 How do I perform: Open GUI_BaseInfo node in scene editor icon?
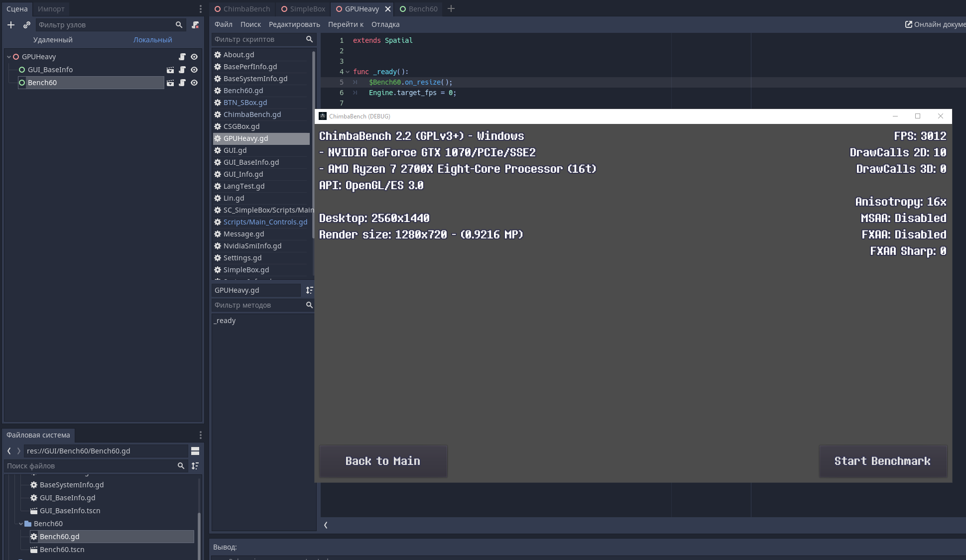(x=170, y=70)
